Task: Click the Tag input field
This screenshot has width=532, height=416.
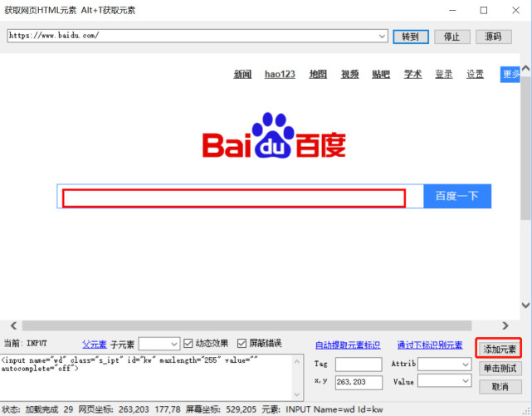Action: pos(359,364)
